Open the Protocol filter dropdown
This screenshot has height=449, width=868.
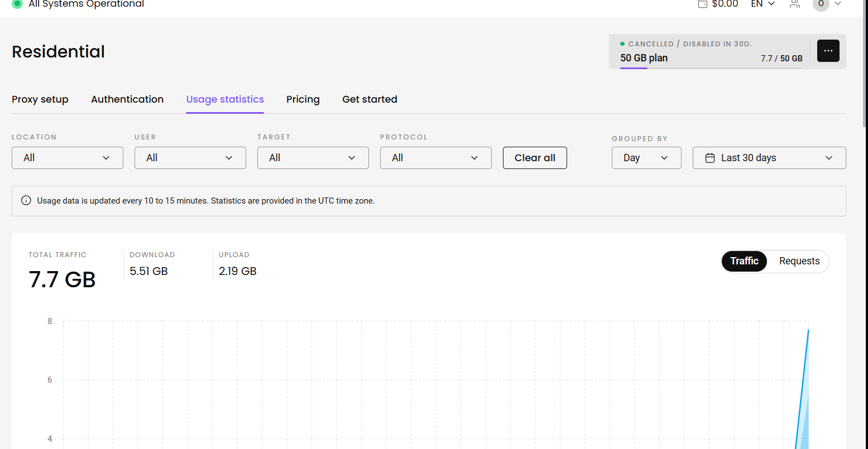click(x=436, y=158)
